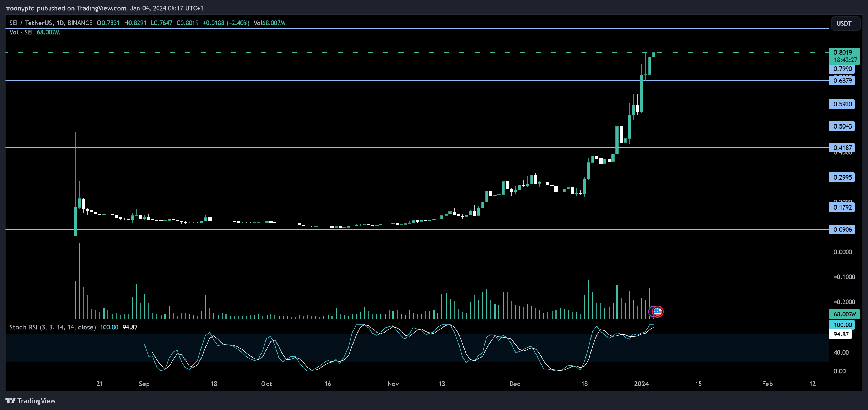Click the latest green candlestick near 0.8019

coord(654,54)
